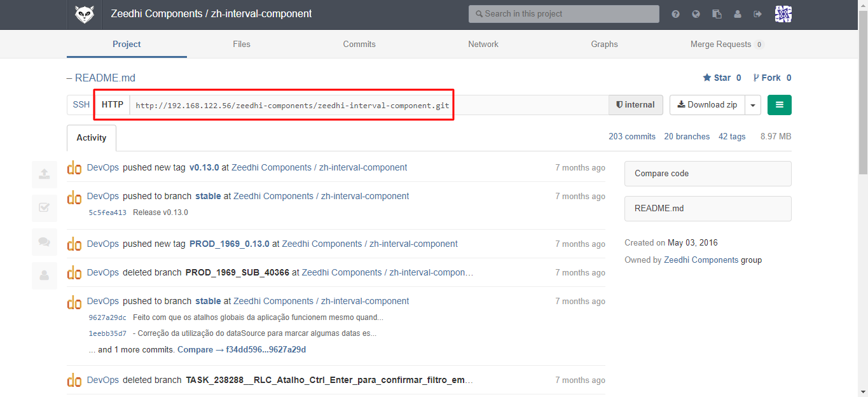Click the repository clone URL field
The image size is (868, 397).
pyautogui.click(x=369, y=105)
